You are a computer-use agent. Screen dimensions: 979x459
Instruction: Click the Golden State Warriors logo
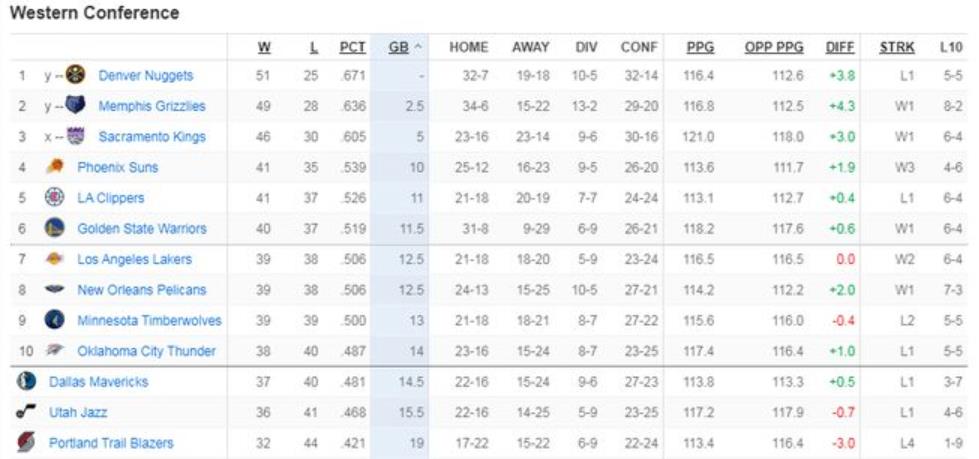pyautogui.click(x=55, y=228)
